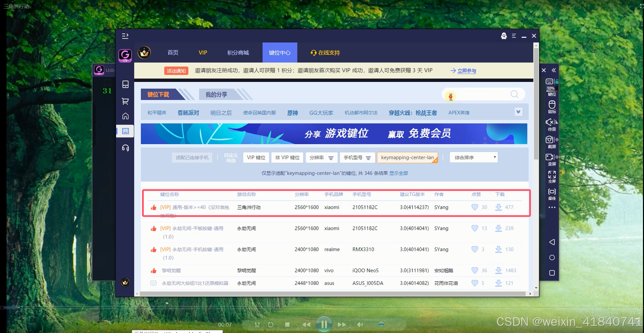Open the shopping cart icon in sidebar
The image size is (644, 333).
click(125, 101)
